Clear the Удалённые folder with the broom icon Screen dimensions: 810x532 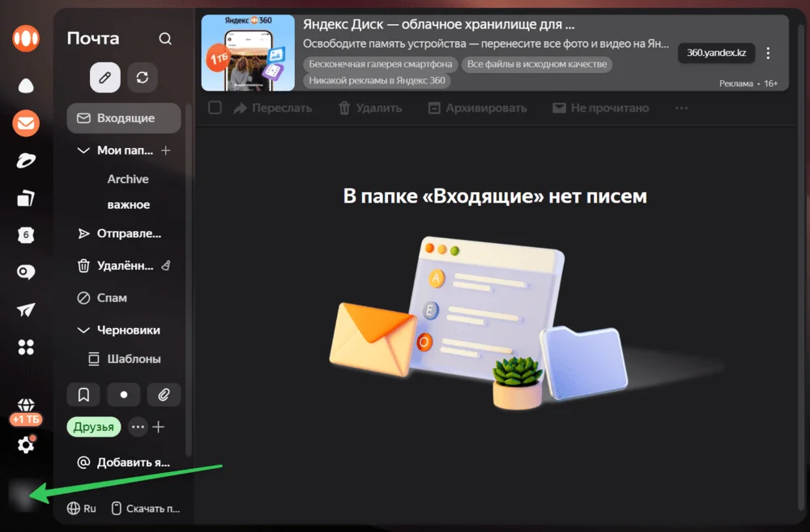[x=166, y=266]
